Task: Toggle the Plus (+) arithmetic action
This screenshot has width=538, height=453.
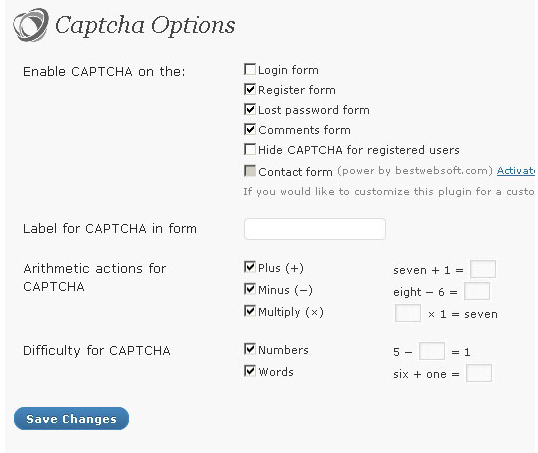Action: [x=250, y=267]
